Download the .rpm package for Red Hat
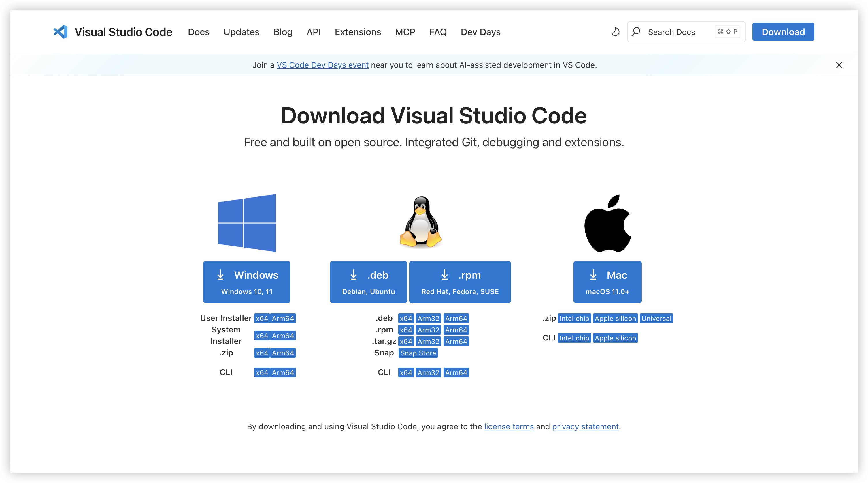Screen dimensions: 868x483 pyautogui.click(x=460, y=282)
